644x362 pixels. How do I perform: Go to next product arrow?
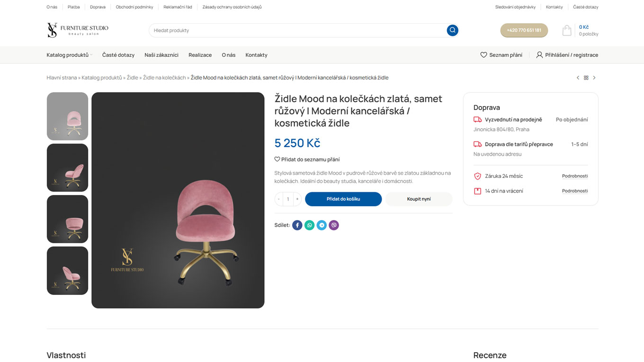pos(594,78)
